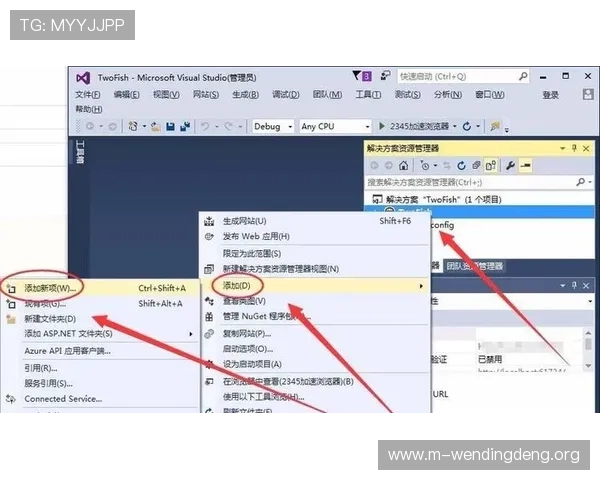Click the Properties panel vertical scrollbar
This screenshot has height=480, width=600.
pyautogui.click(x=589, y=349)
